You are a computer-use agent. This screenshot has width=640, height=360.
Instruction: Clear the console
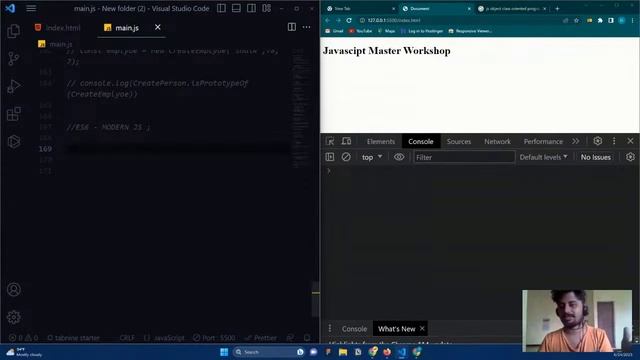pos(346,157)
